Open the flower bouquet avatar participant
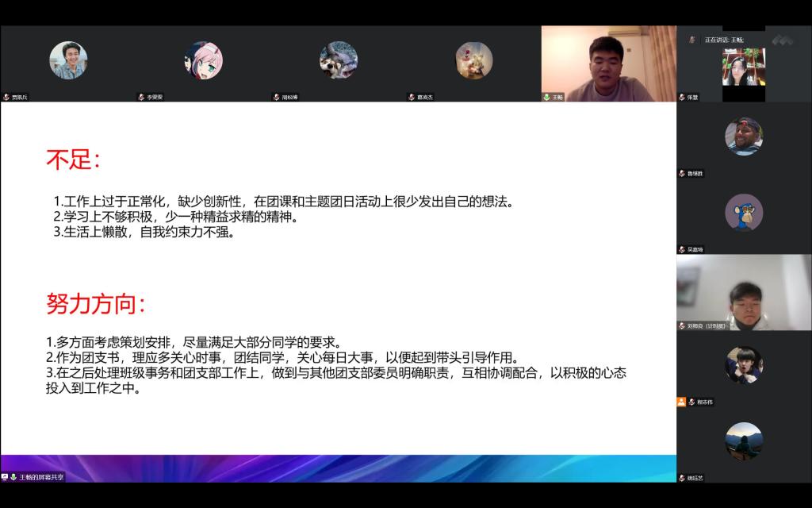Viewport: 812px width, 508px height. point(474,60)
